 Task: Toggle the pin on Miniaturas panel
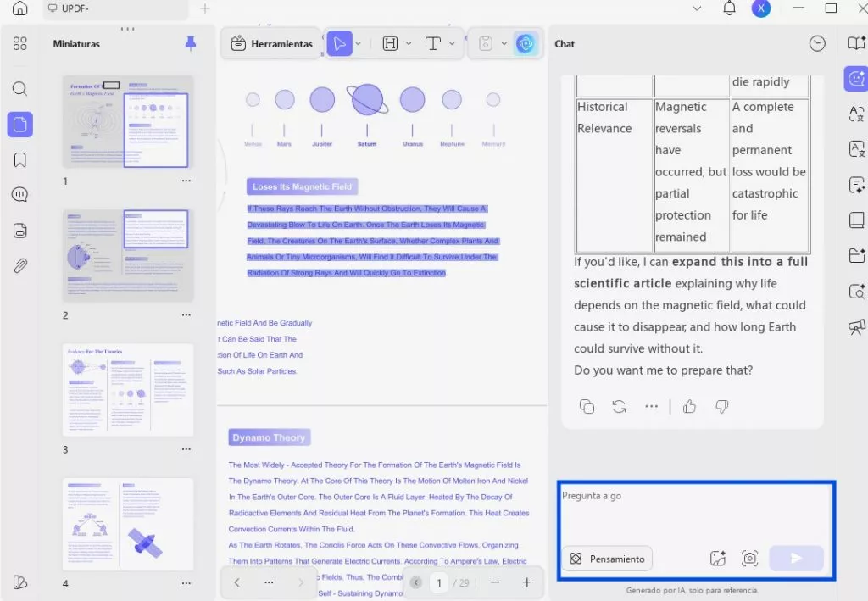191,44
